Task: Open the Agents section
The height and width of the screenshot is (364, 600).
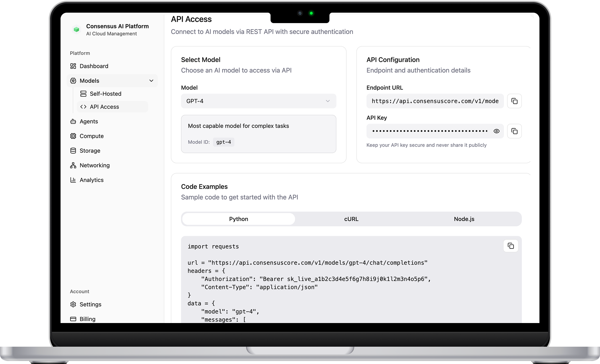Action: point(89,121)
